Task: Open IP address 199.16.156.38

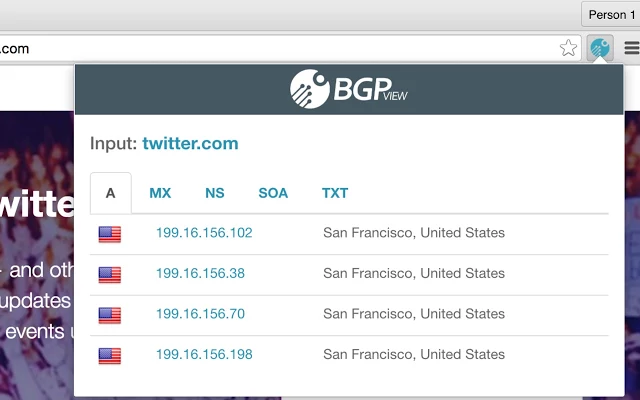Action: point(200,273)
